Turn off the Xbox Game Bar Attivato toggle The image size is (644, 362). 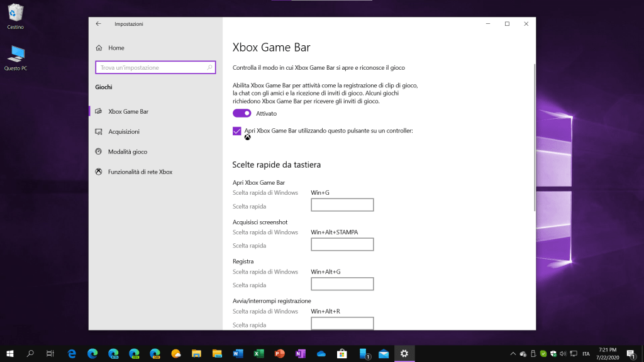click(241, 113)
